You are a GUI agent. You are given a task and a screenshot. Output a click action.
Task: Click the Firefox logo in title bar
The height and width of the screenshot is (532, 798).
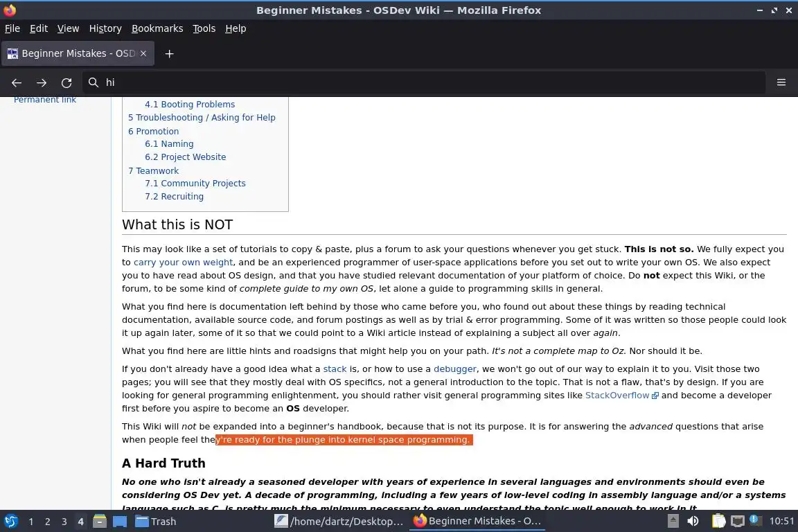point(10,10)
